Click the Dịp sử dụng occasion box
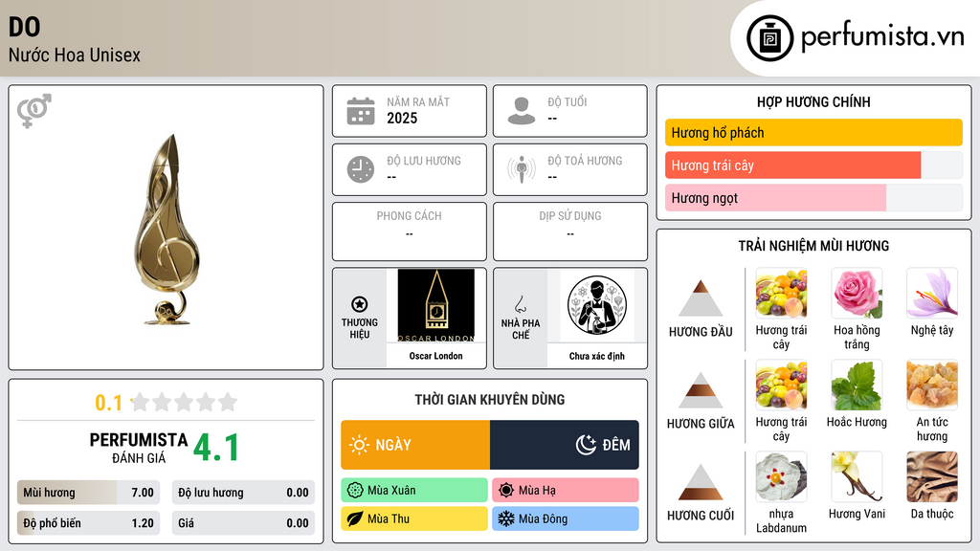Viewport: 980px width, 551px height. (570, 231)
